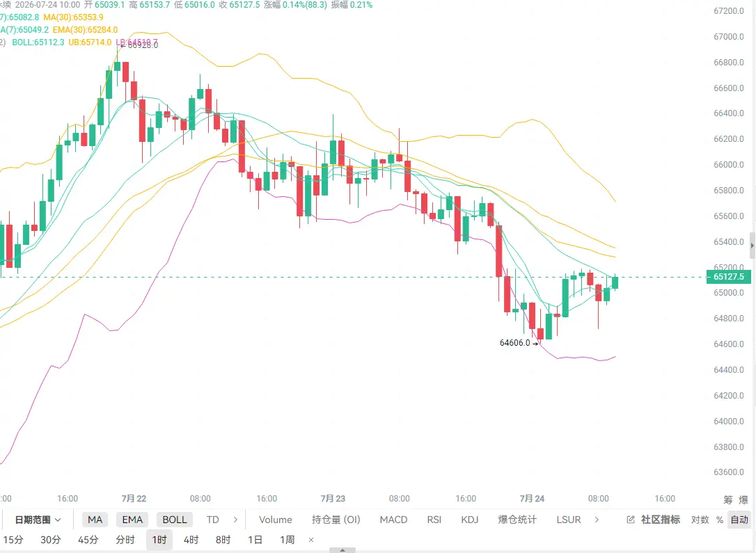
Task: Click MA(30):65353.9 legend value
Action: 73,17
